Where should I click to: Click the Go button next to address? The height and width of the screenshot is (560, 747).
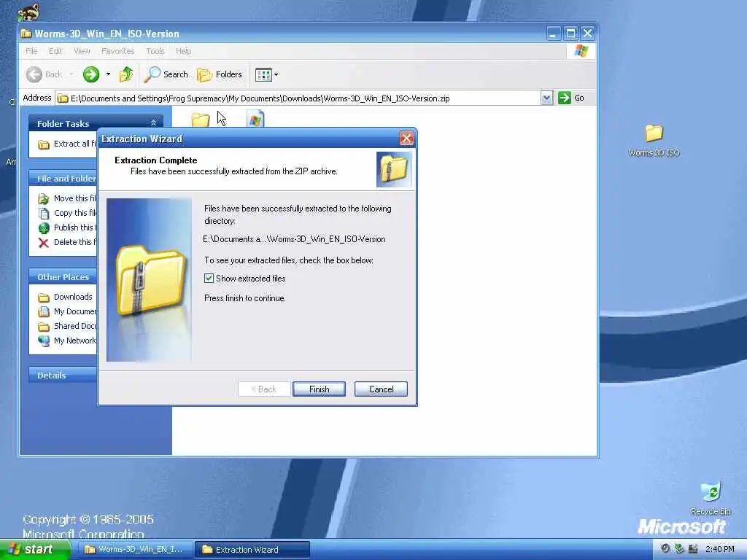(571, 98)
